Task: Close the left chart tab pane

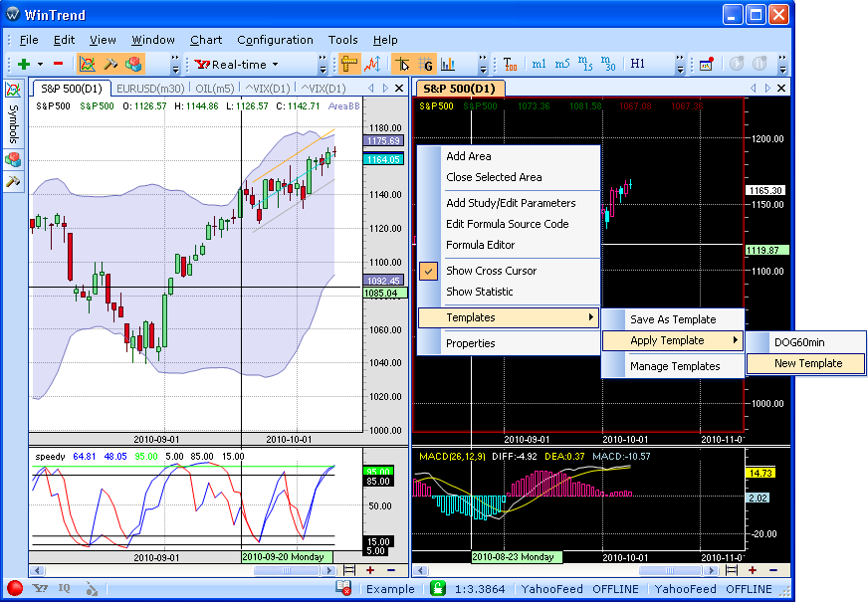Action: (399, 89)
